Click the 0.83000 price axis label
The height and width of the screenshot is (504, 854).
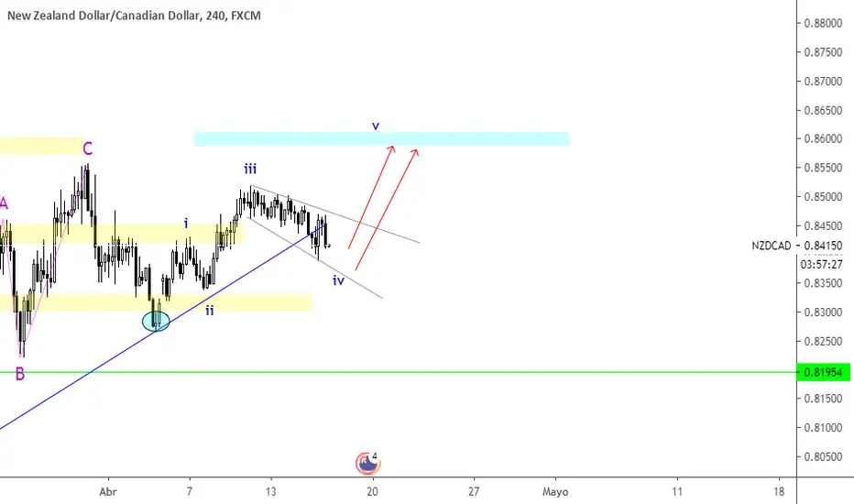823,312
